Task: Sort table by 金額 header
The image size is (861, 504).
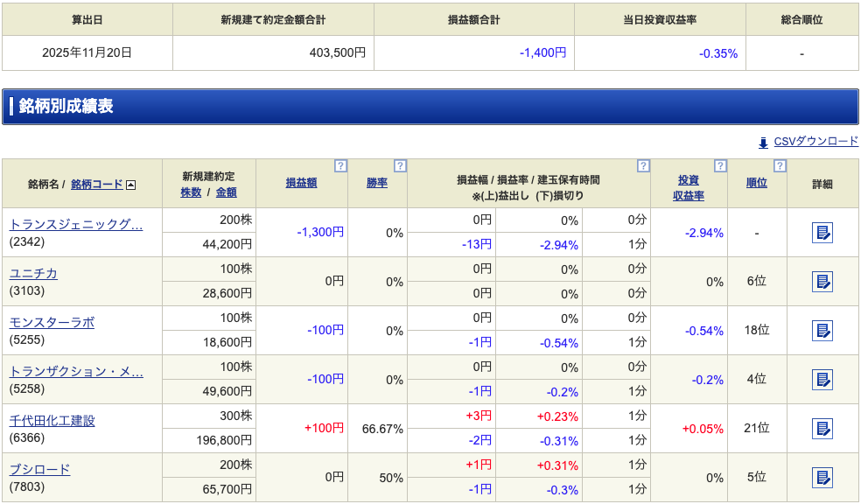Action: pyautogui.click(x=226, y=192)
